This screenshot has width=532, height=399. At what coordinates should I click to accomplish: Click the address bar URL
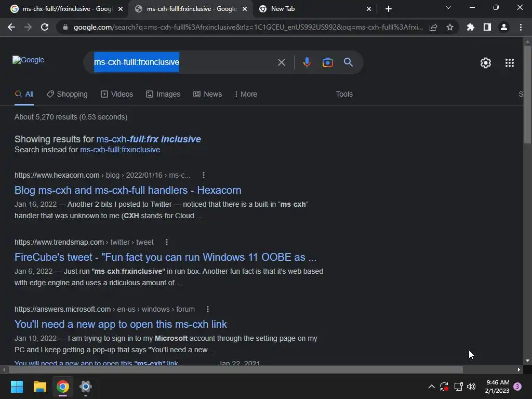248,27
